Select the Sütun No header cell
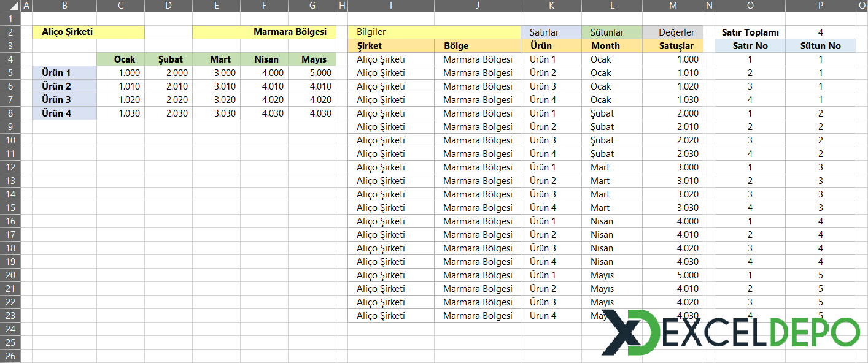868x363 pixels. coord(821,46)
